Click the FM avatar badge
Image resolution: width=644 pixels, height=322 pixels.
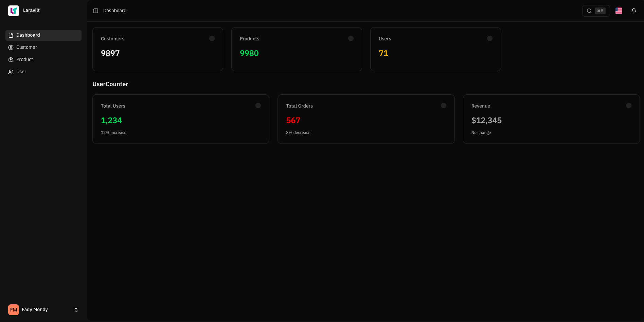[14, 309]
